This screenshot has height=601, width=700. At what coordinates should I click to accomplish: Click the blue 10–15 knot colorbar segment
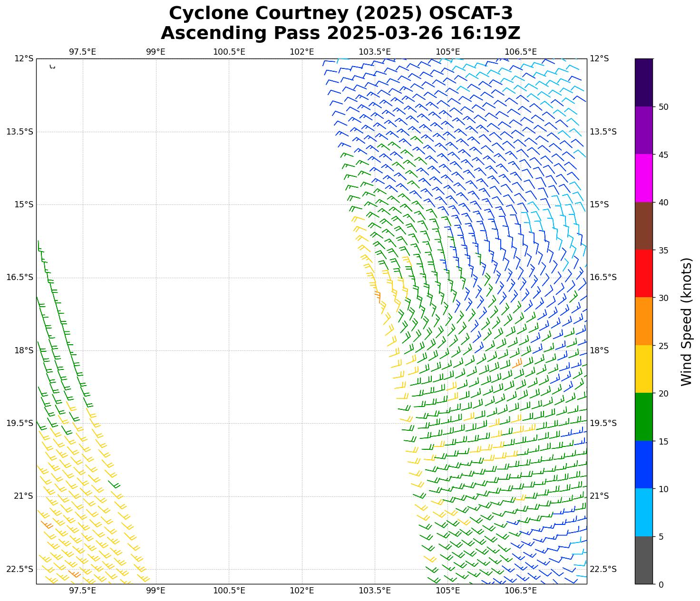click(x=644, y=465)
